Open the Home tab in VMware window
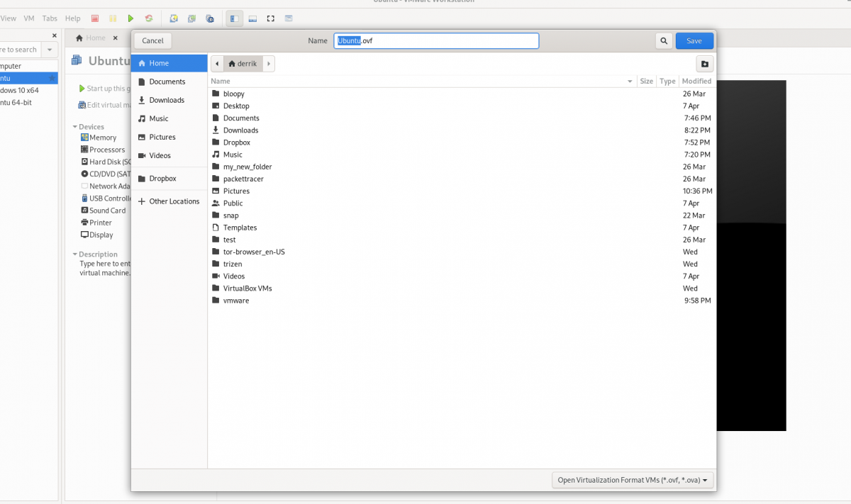The width and height of the screenshot is (851, 504). tap(91, 38)
